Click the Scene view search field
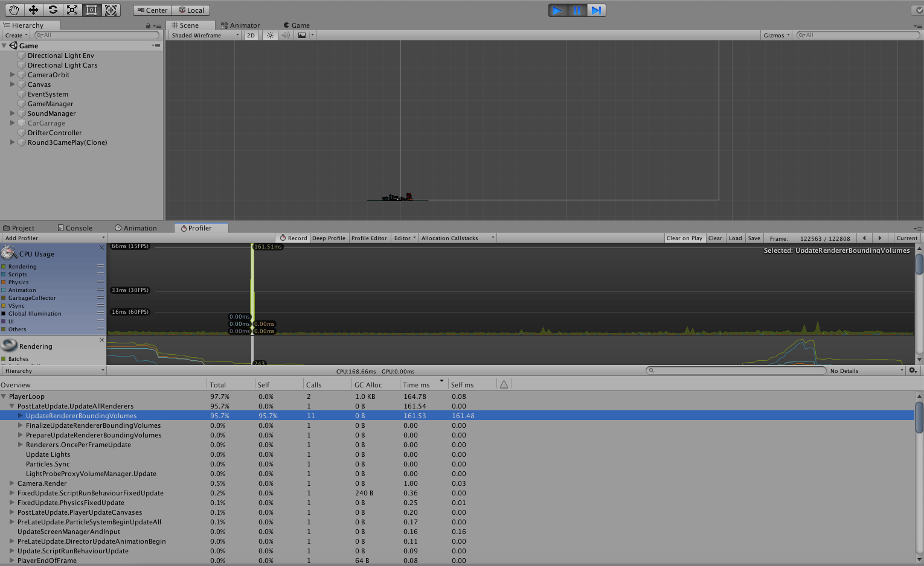Viewport: 924px width, 566px height. pyautogui.click(x=858, y=35)
